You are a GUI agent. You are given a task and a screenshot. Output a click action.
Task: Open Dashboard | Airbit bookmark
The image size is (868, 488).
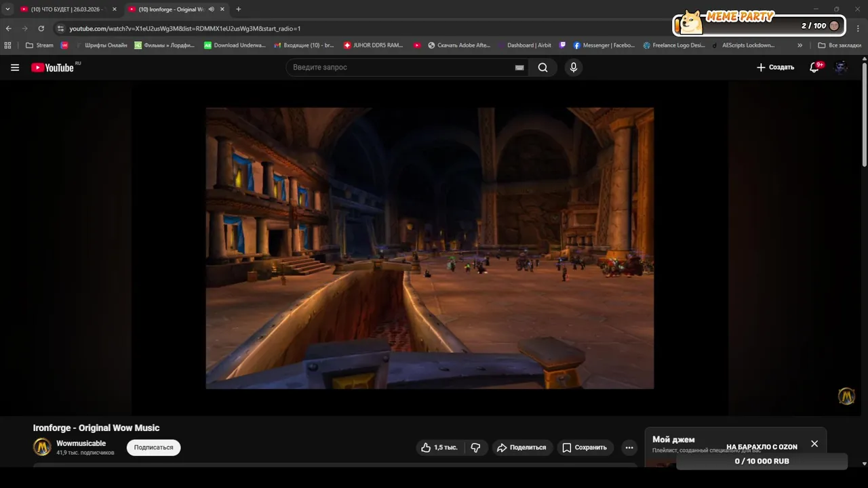pyautogui.click(x=525, y=45)
